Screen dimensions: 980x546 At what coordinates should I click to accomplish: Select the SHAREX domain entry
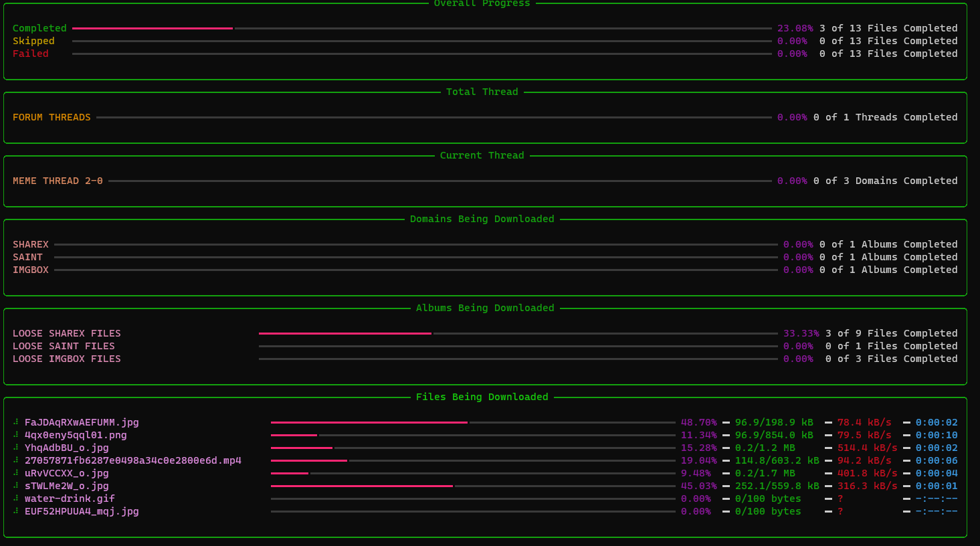(30, 244)
